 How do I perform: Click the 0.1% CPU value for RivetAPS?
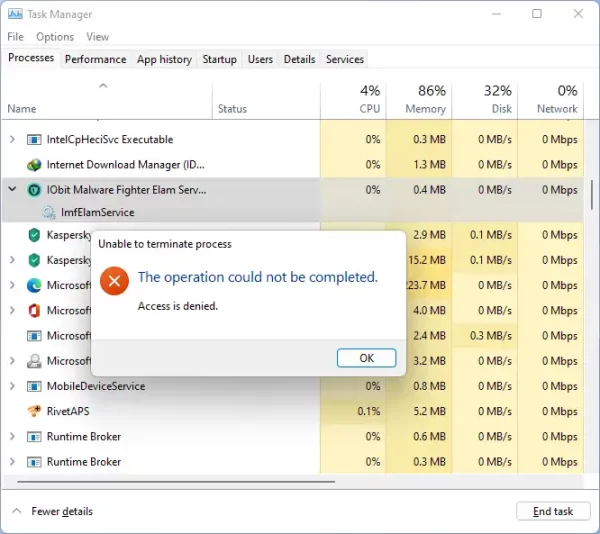coord(368,412)
